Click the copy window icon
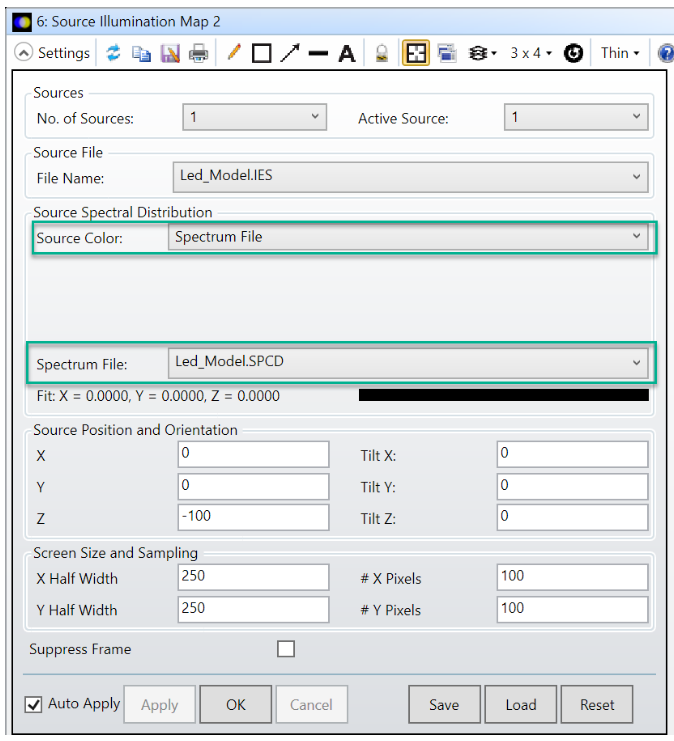674x741 pixels. coord(141,53)
